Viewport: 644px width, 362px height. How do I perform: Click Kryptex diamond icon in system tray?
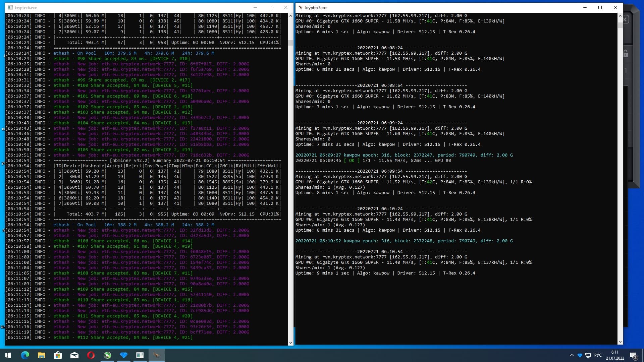(580, 355)
